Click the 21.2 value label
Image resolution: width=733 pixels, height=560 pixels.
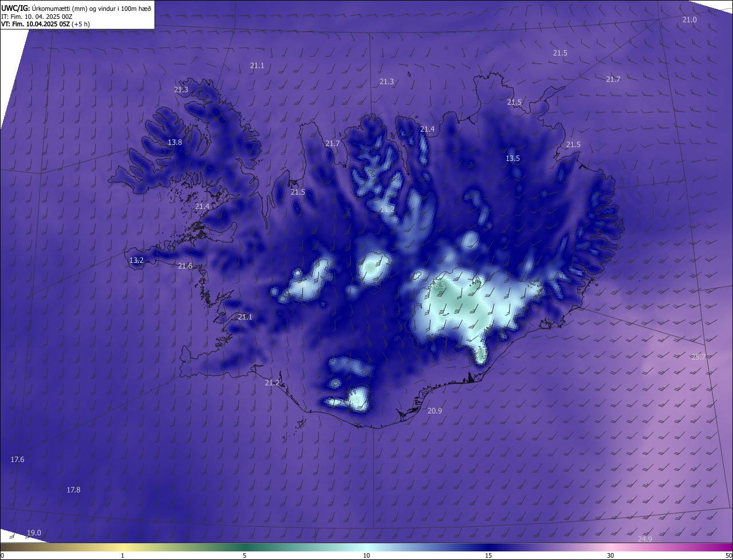click(272, 383)
